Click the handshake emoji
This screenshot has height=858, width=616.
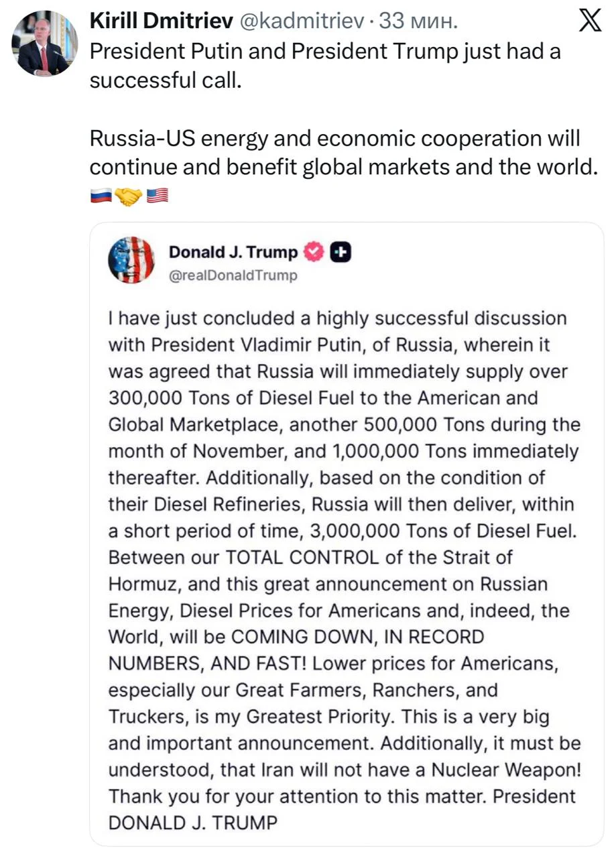click(129, 196)
